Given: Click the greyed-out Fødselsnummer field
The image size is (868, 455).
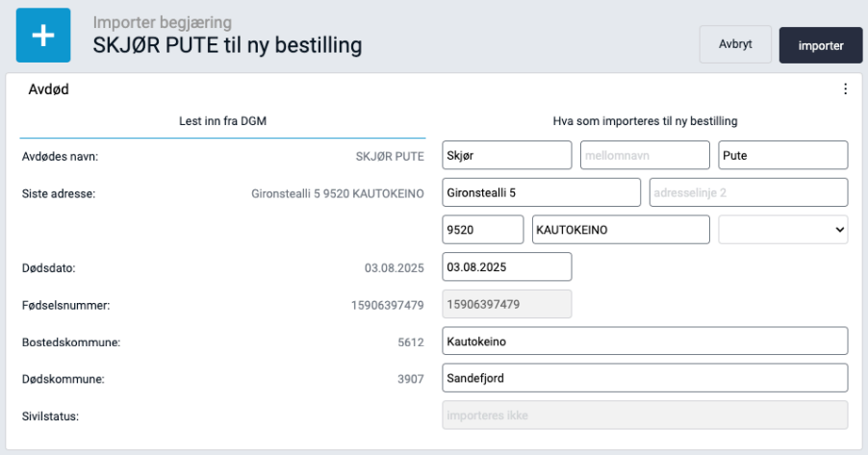Looking at the screenshot, I should (506, 304).
